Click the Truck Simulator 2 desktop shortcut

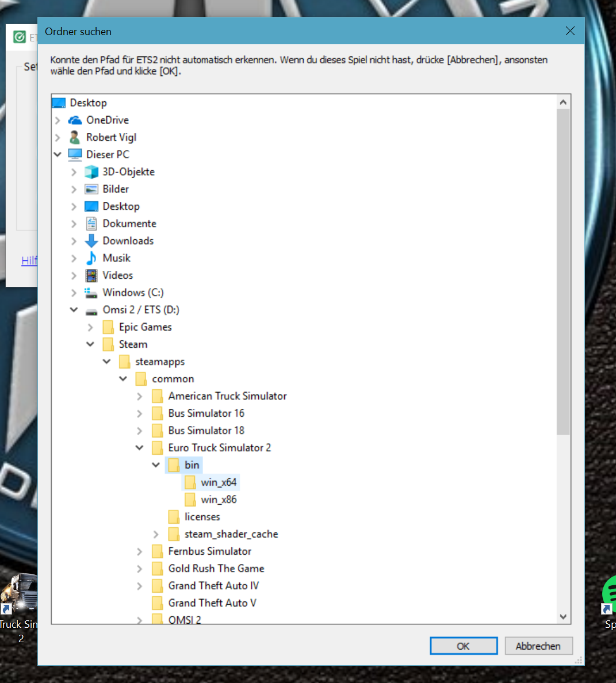click(x=19, y=608)
